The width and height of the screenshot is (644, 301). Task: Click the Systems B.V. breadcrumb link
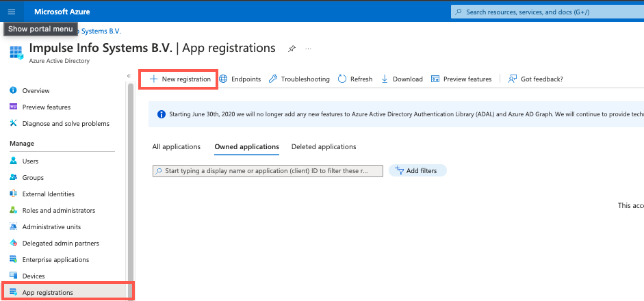100,31
